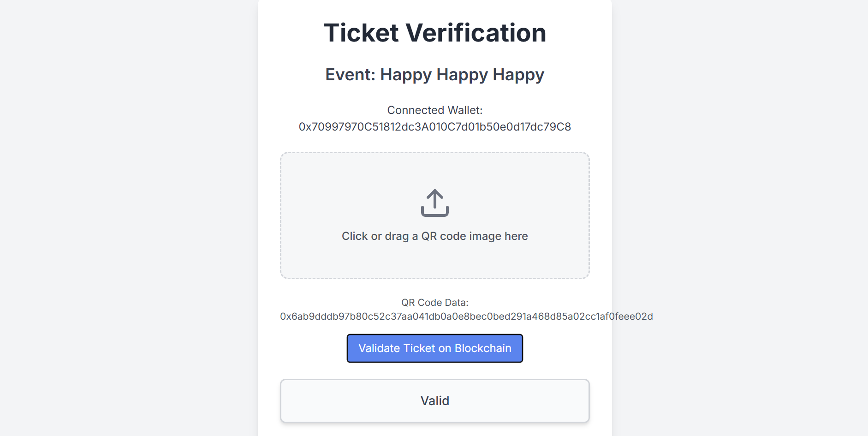The width and height of the screenshot is (868, 436).
Task: Activate the blue validation button
Action: 434,348
